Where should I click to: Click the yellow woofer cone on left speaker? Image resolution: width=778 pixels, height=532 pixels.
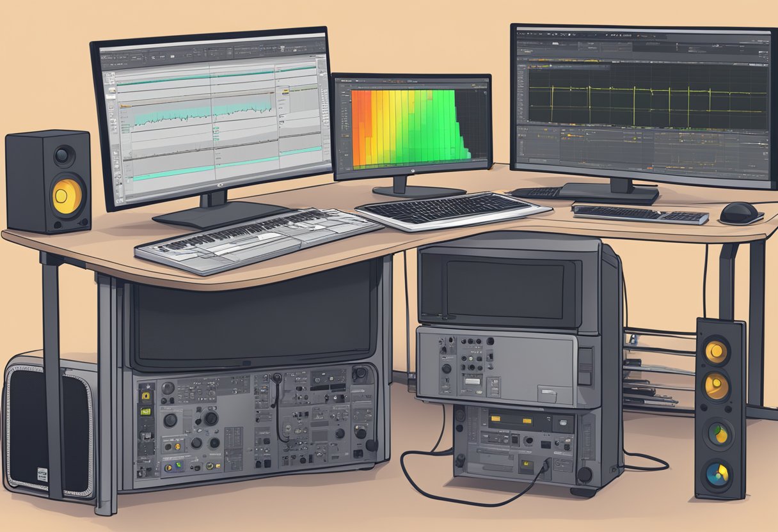[67, 196]
